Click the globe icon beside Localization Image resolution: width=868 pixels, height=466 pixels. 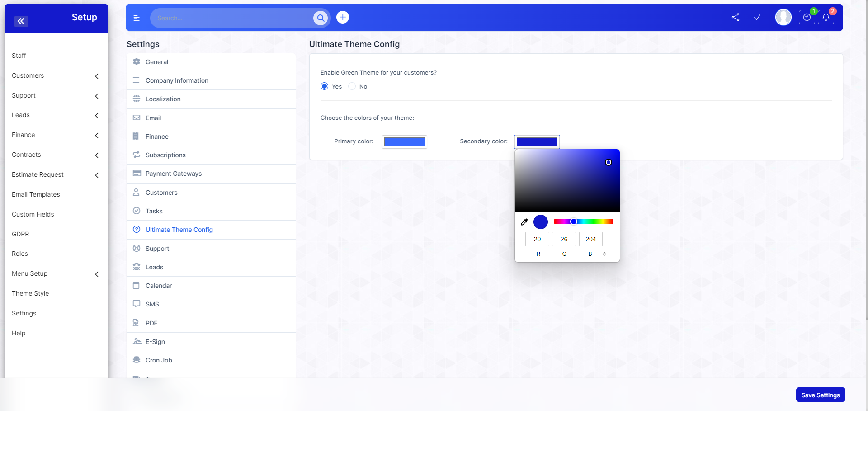[x=137, y=99]
